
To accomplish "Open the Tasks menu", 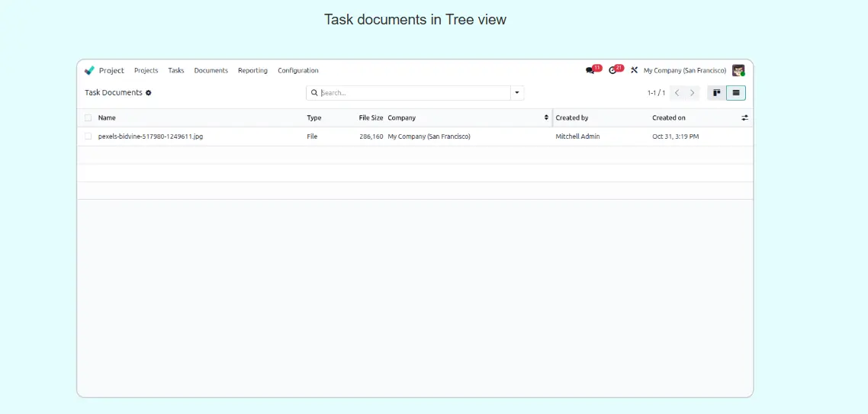I will 176,70.
